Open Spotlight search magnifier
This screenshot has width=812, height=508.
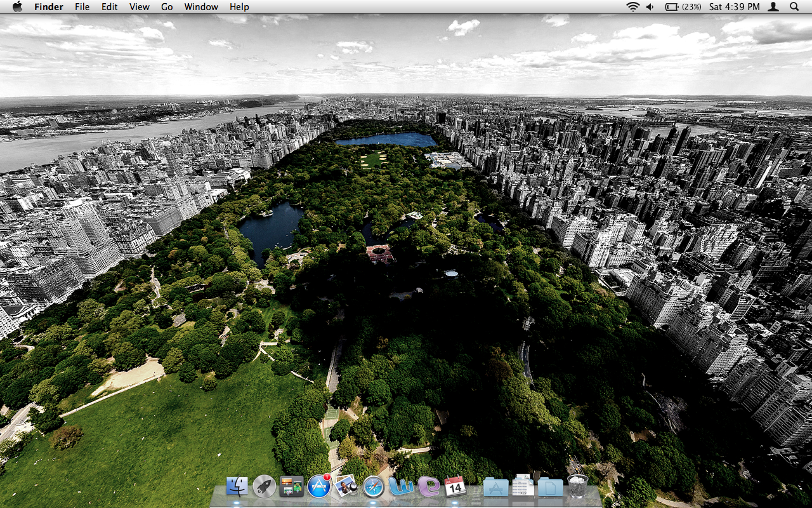pyautogui.click(x=794, y=6)
